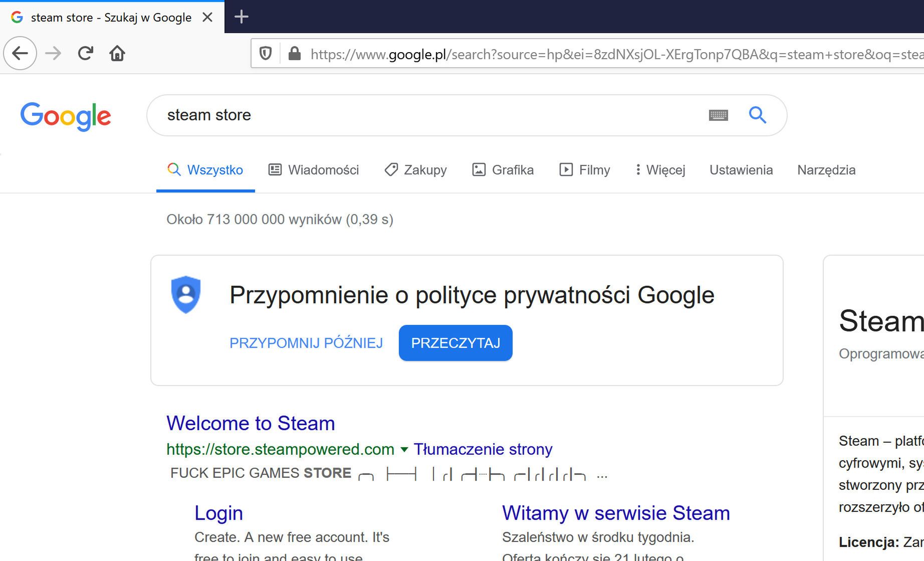Click the privacy reminder shield icon
The image size is (924, 561).
coord(186,295)
